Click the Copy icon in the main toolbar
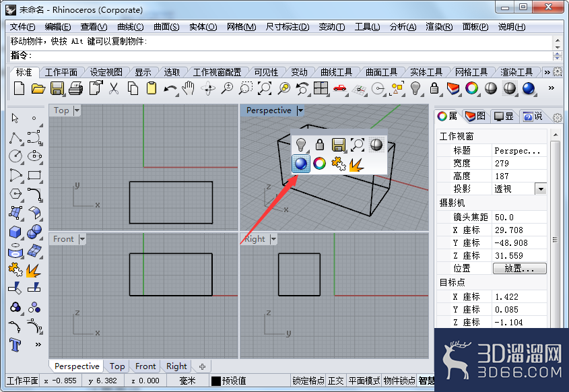 pos(133,88)
